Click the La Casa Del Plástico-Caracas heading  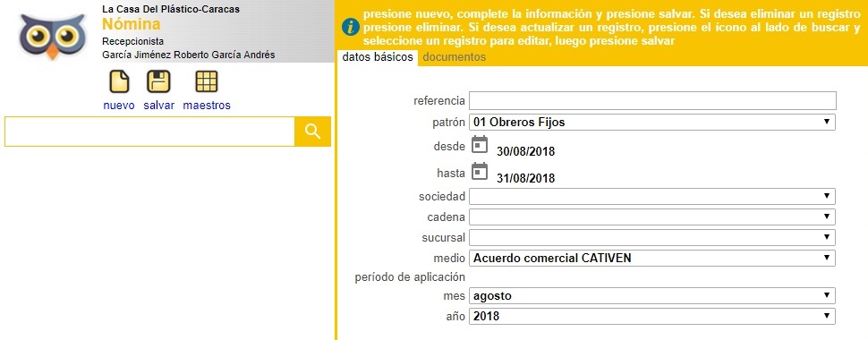pyautogui.click(x=171, y=10)
